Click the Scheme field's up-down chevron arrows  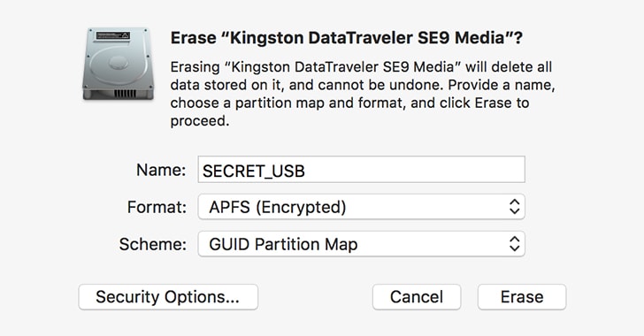click(x=515, y=244)
